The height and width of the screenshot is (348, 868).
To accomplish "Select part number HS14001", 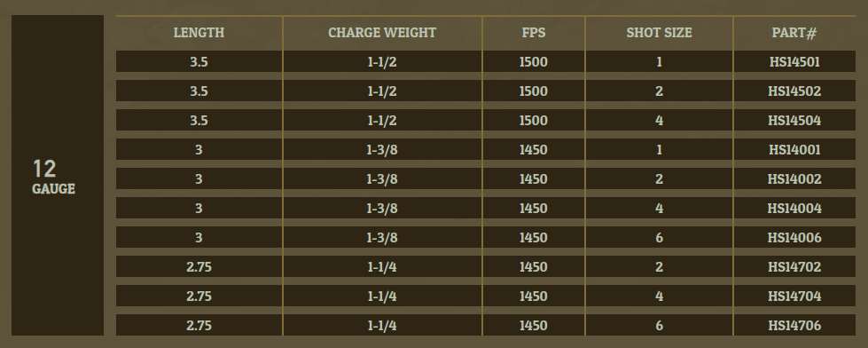I will pos(794,150).
